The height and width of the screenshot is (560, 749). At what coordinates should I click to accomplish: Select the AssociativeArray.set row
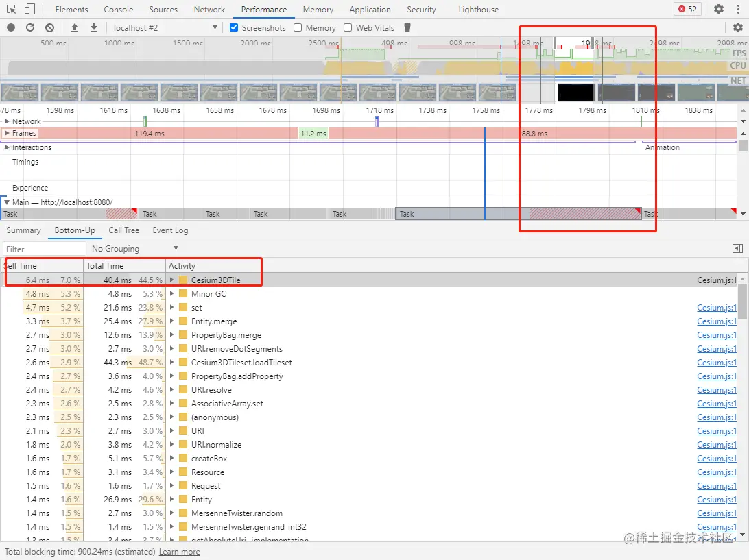[369, 404]
